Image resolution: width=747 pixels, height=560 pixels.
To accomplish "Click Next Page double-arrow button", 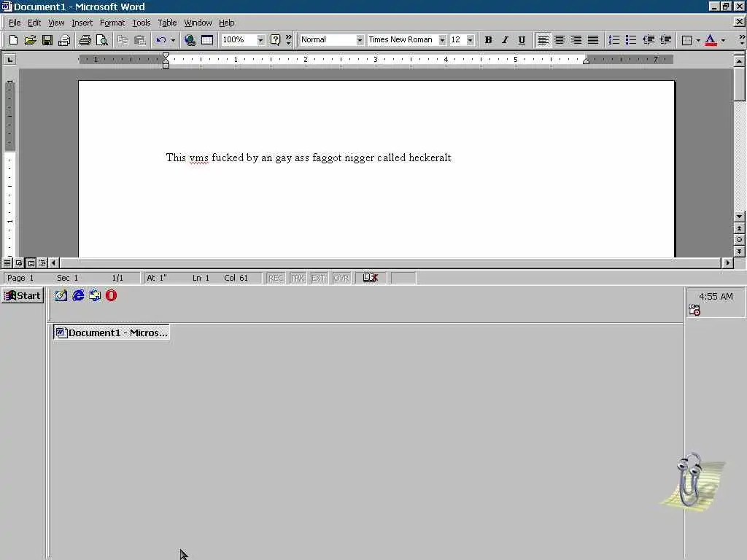I will 739,252.
